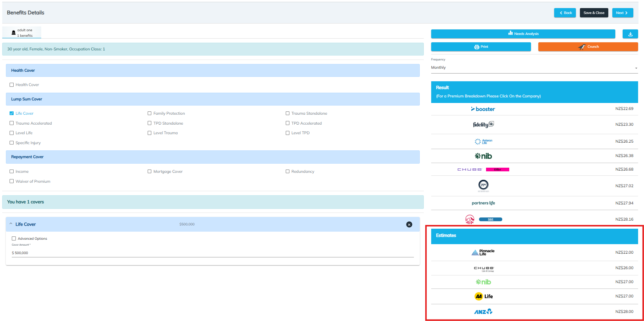
Task: Click the 30 year old Female info banner
Action: (213, 49)
